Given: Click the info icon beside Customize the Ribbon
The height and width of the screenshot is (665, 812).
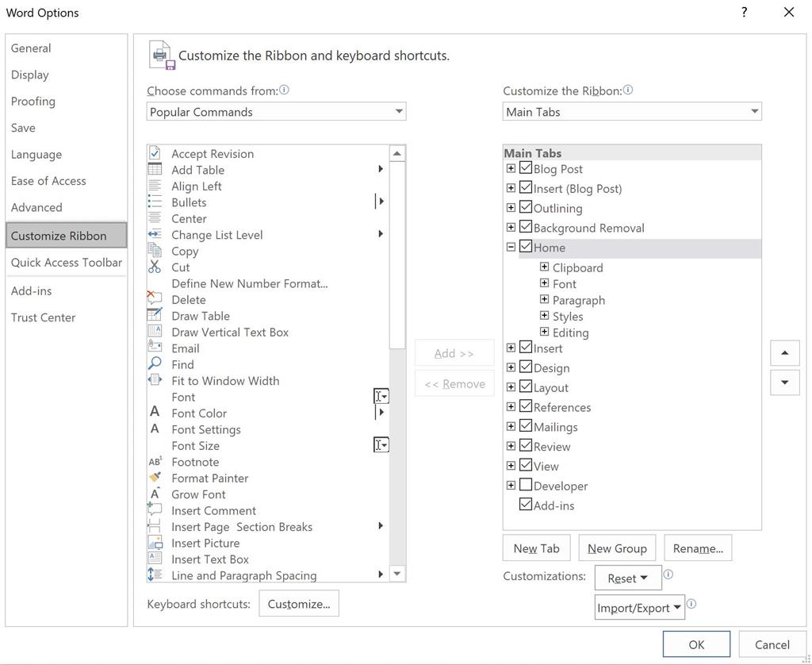Looking at the screenshot, I should (628, 90).
